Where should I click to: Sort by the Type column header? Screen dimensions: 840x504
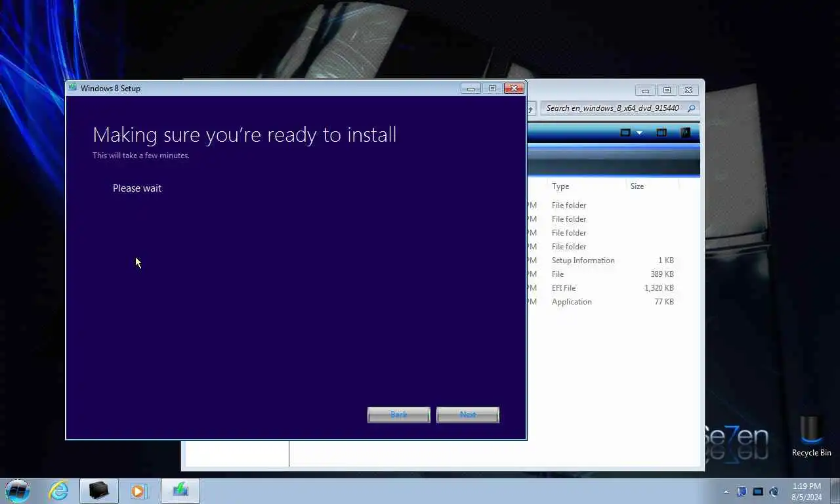pos(587,186)
